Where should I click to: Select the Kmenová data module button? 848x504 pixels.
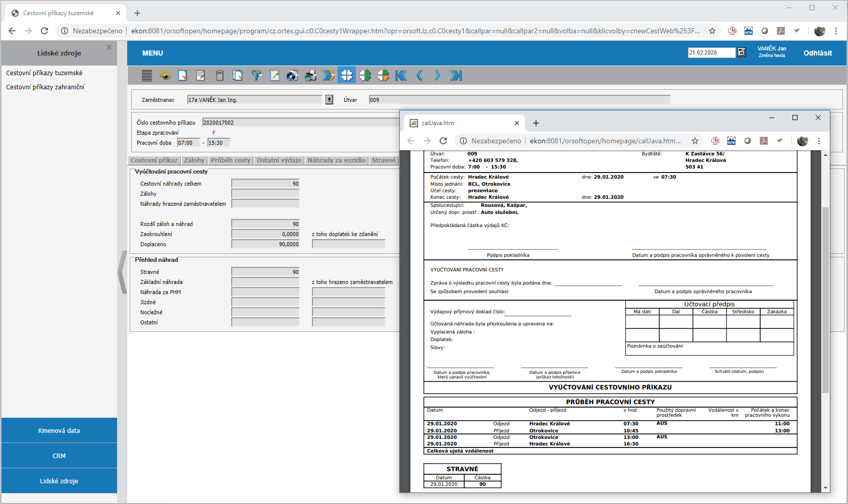point(59,430)
